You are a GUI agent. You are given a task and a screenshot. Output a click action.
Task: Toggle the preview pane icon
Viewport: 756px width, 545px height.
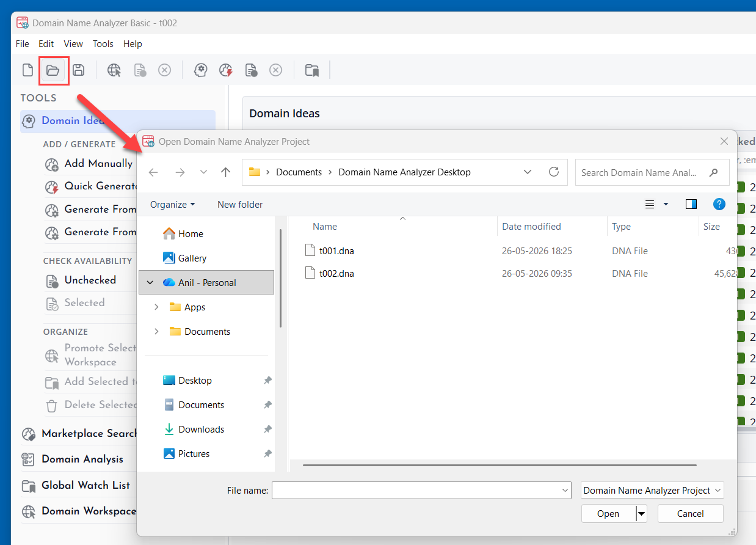pos(691,205)
